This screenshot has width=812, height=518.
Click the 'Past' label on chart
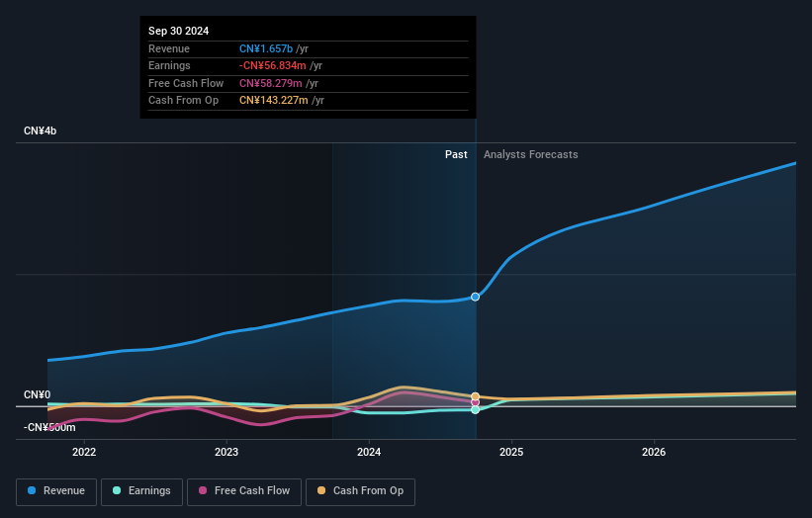pos(456,155)
